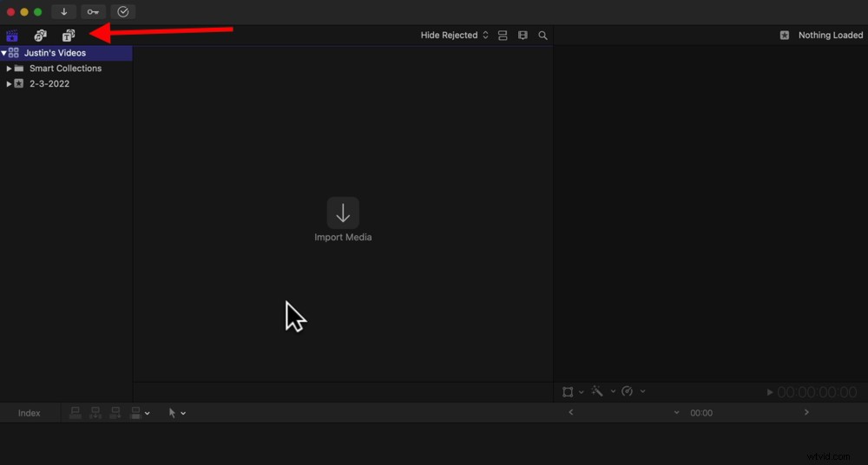Expand the 2-3-2022 event triangle

[x=9, y=84]
